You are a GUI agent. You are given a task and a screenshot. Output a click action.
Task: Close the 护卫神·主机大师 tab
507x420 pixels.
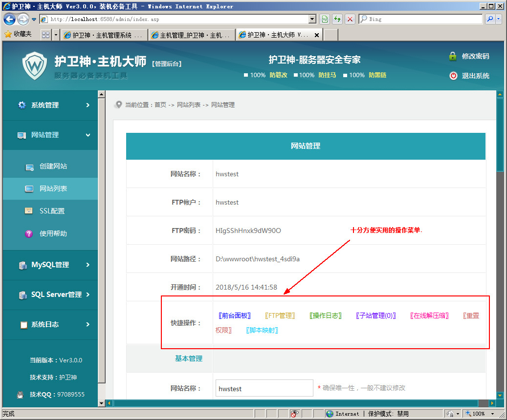pos(317,35)
